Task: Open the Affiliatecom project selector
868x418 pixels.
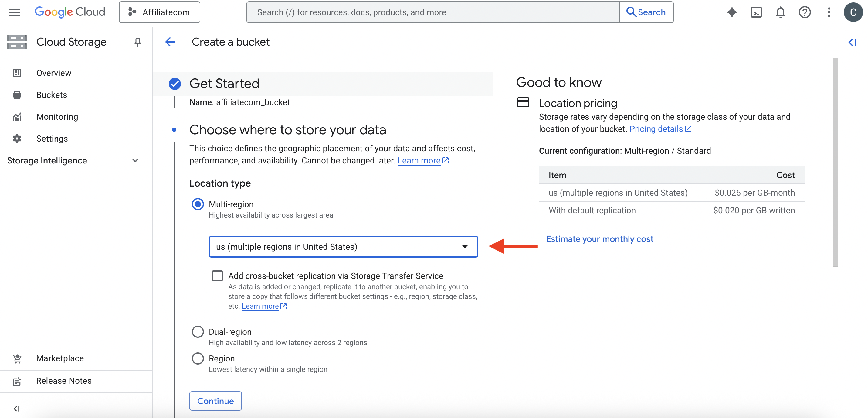Action: [159, 12]
